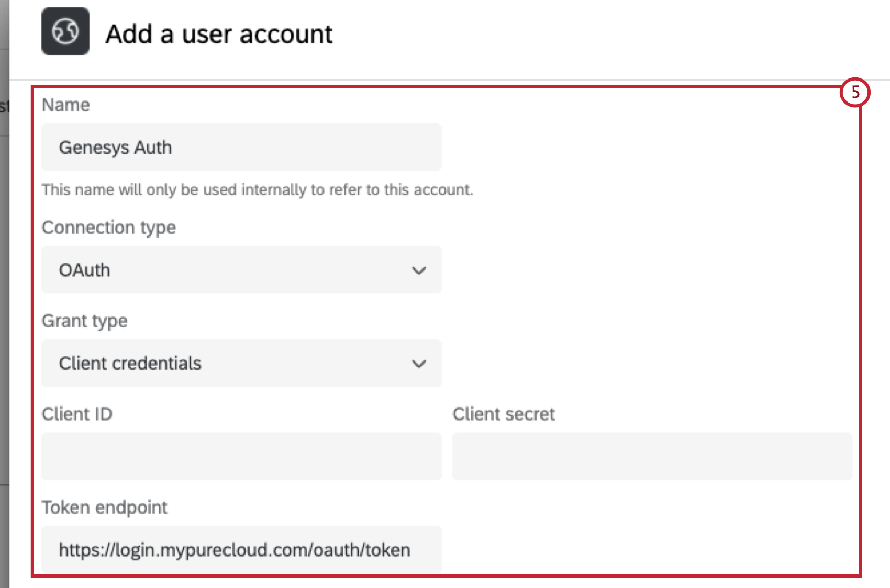The width and height of the screenshot is (890, 588).
Task: Click the Grant type label
Action: pos(85,321)
